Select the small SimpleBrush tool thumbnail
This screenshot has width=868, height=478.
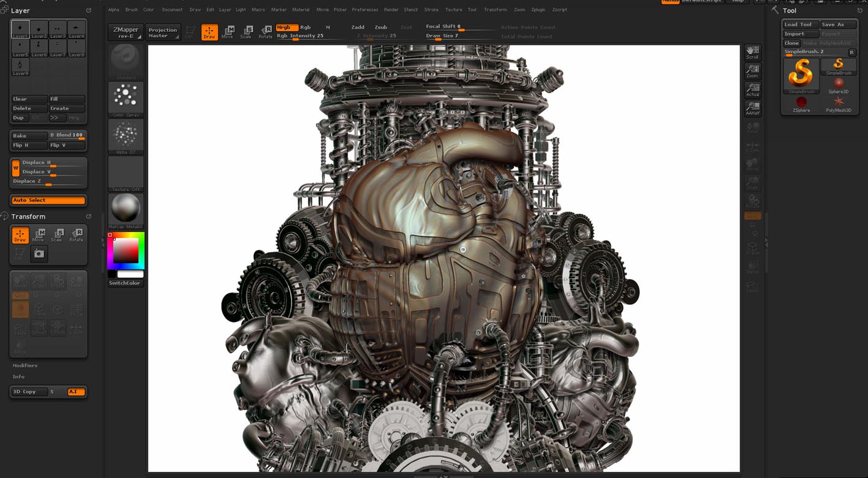point(838,66)
